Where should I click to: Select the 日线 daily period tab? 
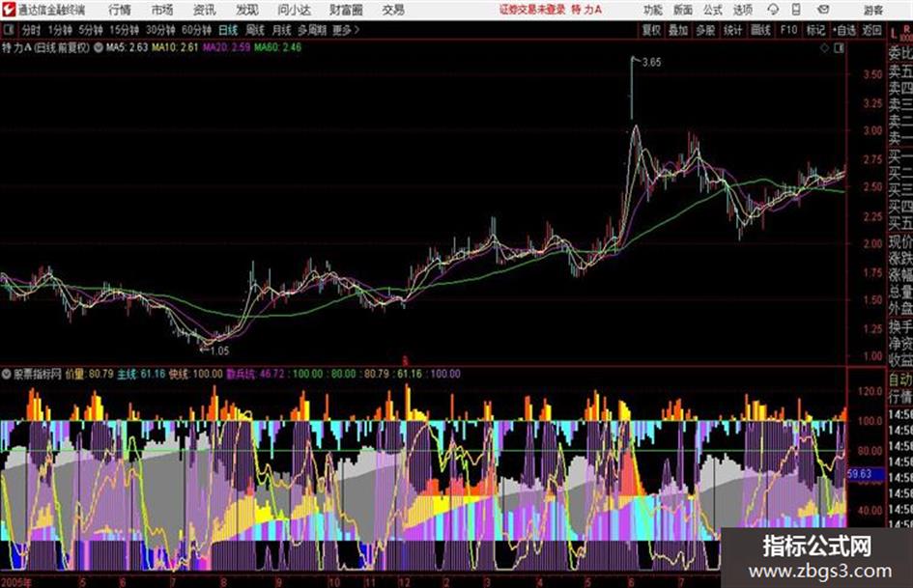[228, 30]
